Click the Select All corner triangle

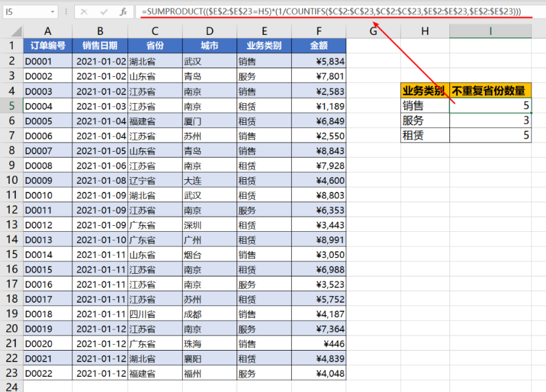click(x=12, y=31)
